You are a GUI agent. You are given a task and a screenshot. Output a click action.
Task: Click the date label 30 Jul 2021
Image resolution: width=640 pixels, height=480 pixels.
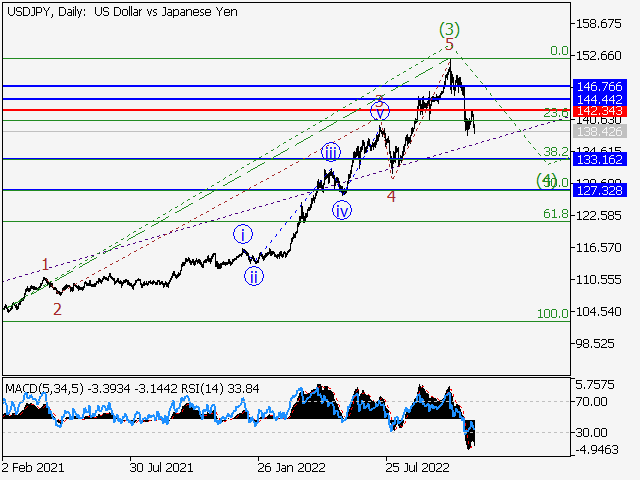161,467
